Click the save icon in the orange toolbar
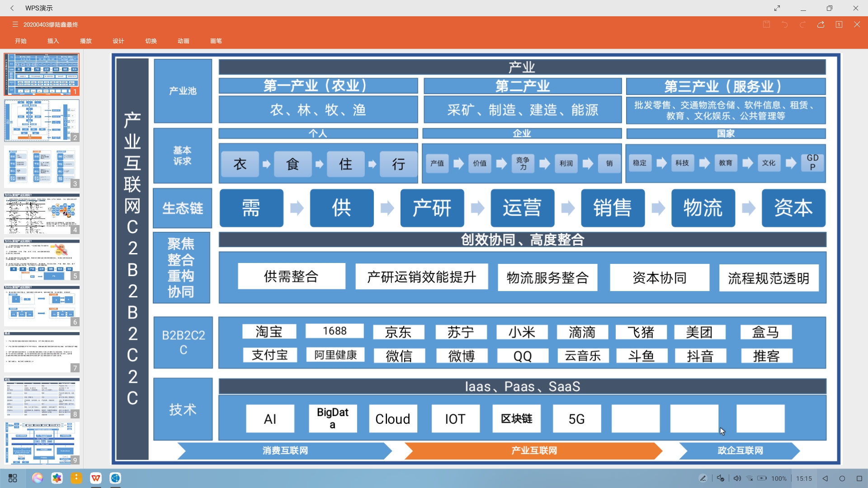This screenshot has height=488, width=868. (766, 24)
